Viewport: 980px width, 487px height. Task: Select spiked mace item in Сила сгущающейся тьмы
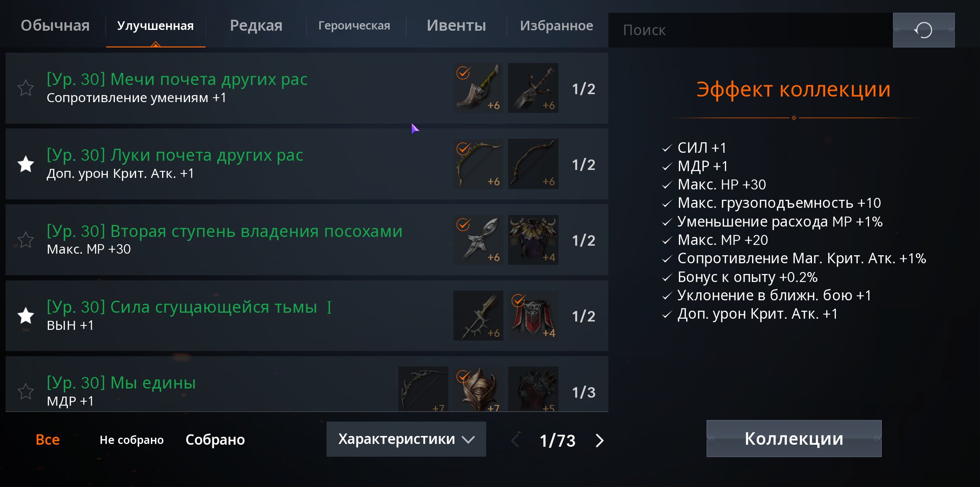(478, 315)
